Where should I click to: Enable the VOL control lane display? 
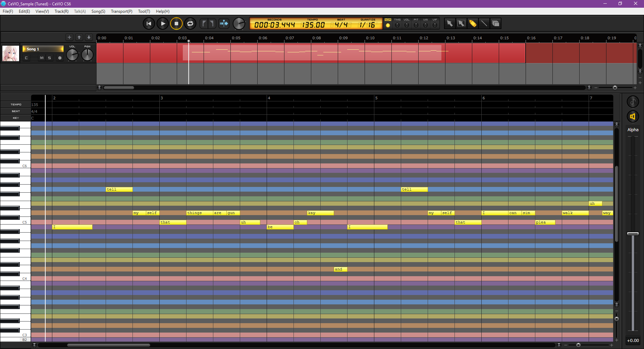click(x=407, y=23)
